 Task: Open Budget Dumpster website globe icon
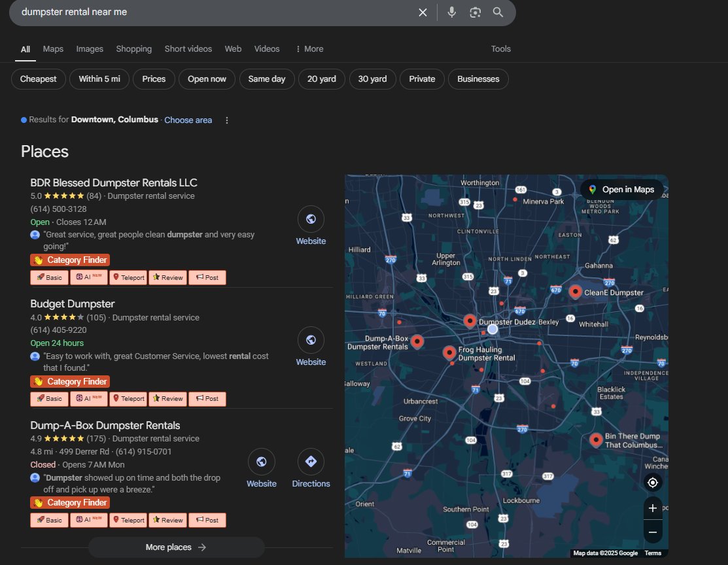tap(311, 340)
